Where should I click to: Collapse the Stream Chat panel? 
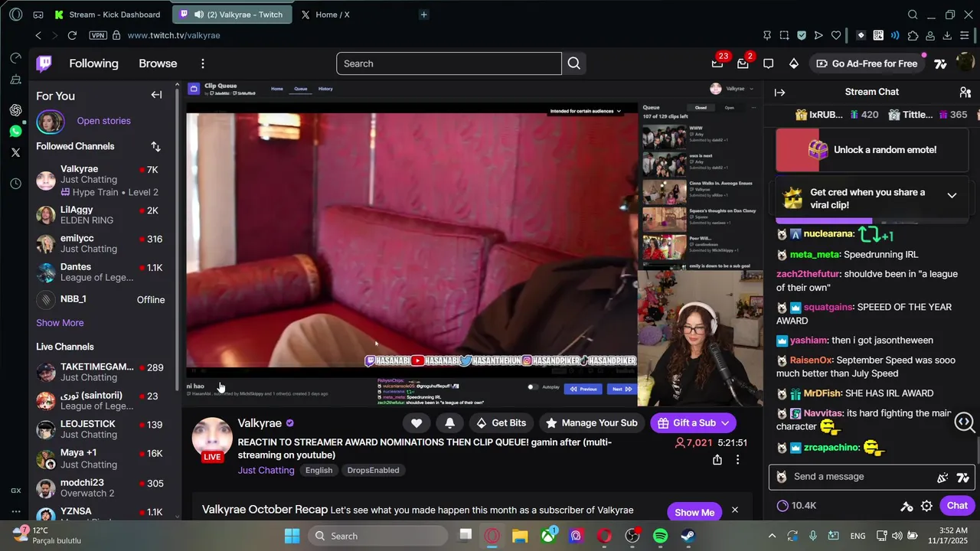(780, 93)
